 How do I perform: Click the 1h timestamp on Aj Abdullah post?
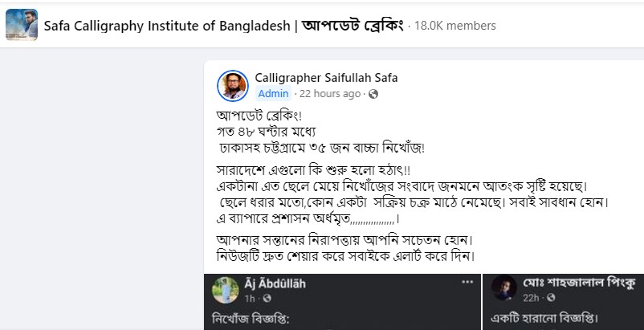pyautogui.click(x=250, y=298)
